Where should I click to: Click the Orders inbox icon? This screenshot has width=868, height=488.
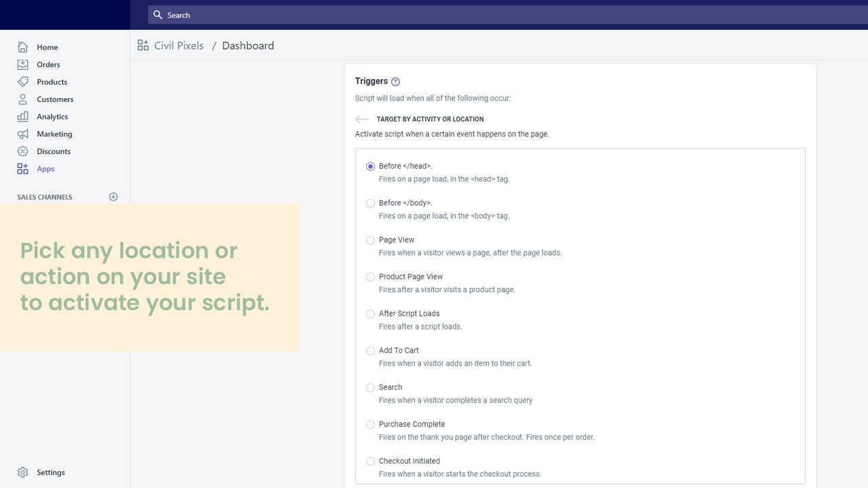[22, 64]
